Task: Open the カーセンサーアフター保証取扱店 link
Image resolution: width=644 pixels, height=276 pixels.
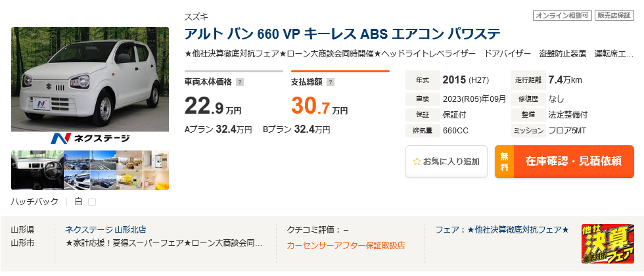Action: click(346, 245)
